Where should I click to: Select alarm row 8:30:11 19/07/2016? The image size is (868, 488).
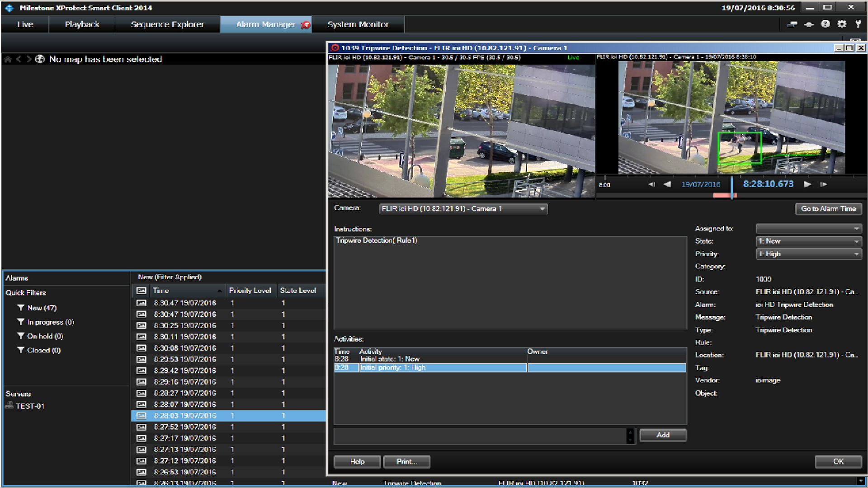pos(229,337)
